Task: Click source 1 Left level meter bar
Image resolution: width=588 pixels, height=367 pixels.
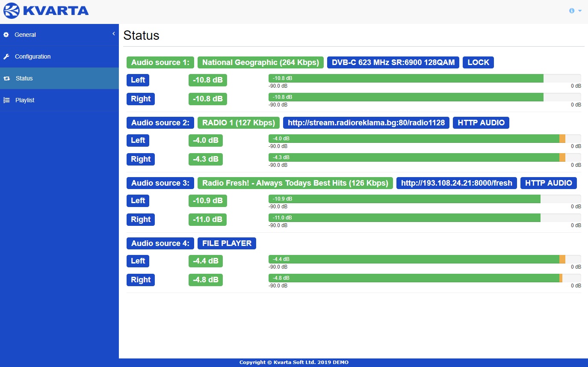Action: click(x=425, y=78)
